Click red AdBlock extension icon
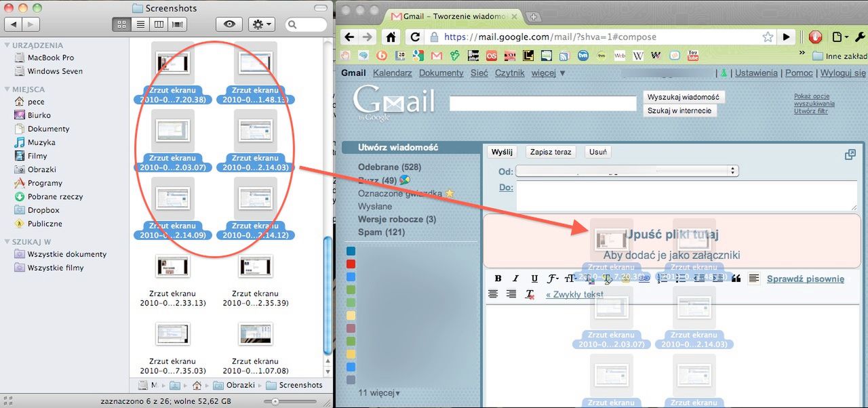The width and height of the screenshot is (868, 408). [x=815, y=37]
